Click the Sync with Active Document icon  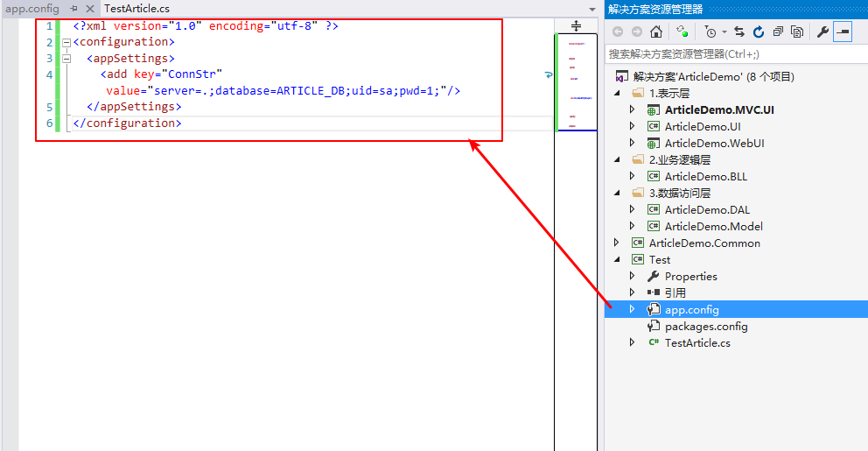click(x=739, y=32)
